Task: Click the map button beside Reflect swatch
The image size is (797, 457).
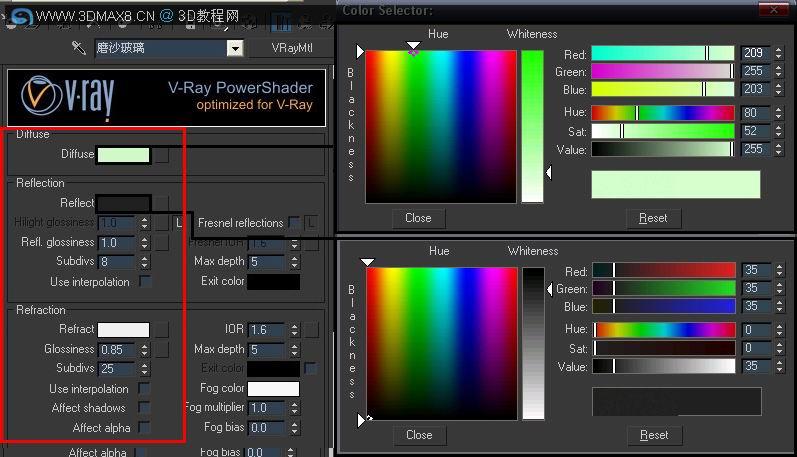Action: (162, 203)
